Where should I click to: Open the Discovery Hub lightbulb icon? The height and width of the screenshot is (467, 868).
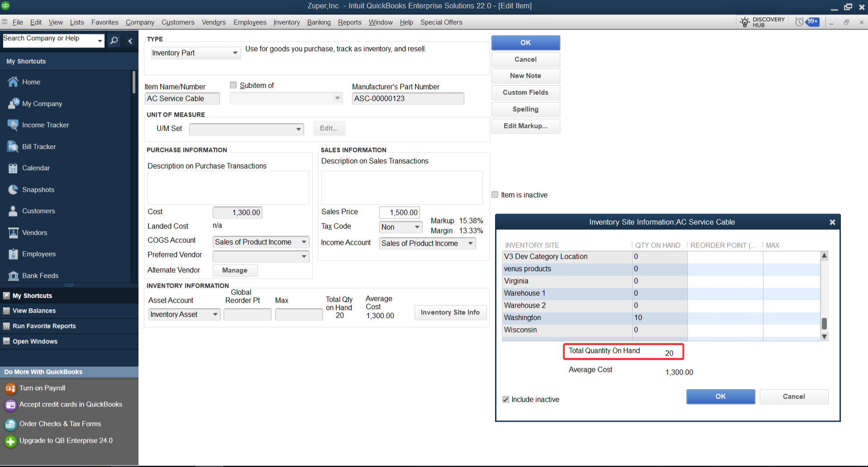[744, 22]
